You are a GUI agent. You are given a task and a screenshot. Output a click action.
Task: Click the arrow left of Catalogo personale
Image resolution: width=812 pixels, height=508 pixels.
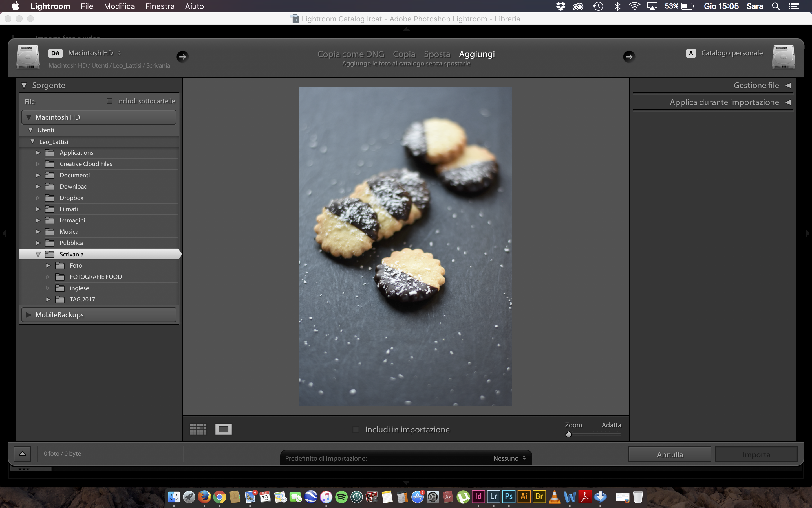[629, 57]
